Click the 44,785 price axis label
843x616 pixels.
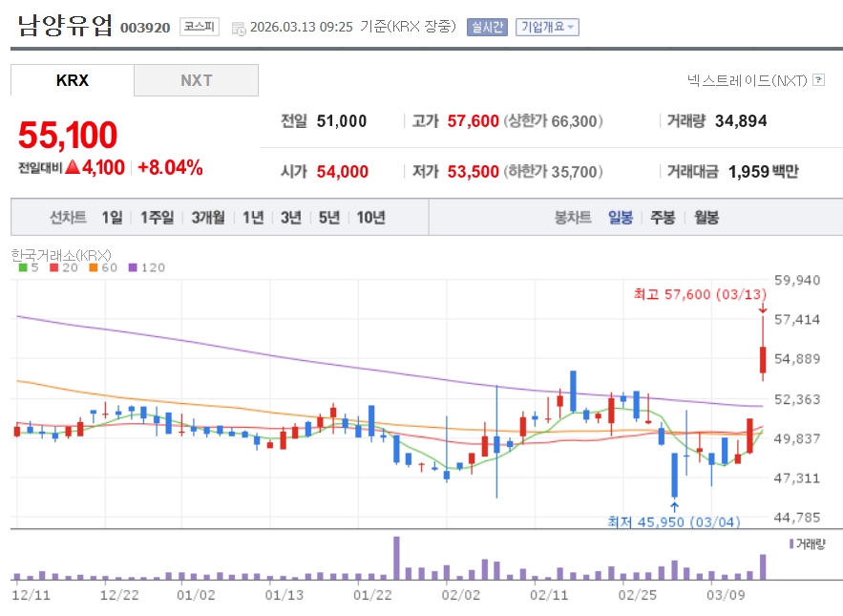click(797, 517)
